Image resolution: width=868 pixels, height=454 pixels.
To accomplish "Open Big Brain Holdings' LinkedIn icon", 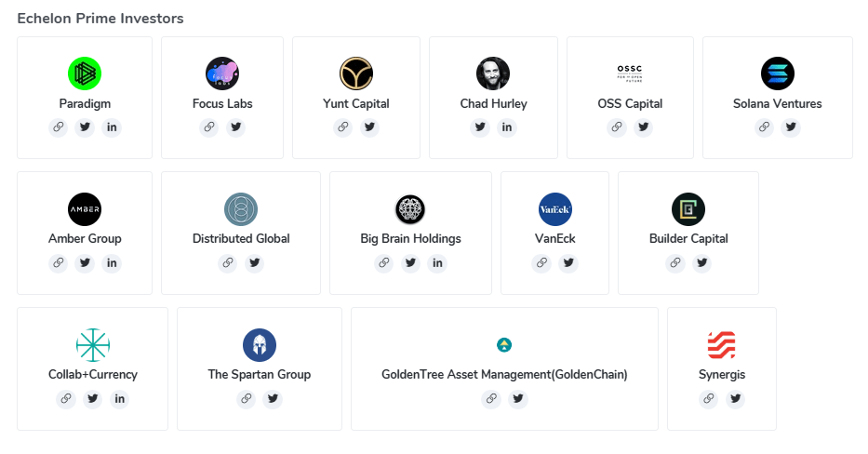I will click(x=437, y=263).
